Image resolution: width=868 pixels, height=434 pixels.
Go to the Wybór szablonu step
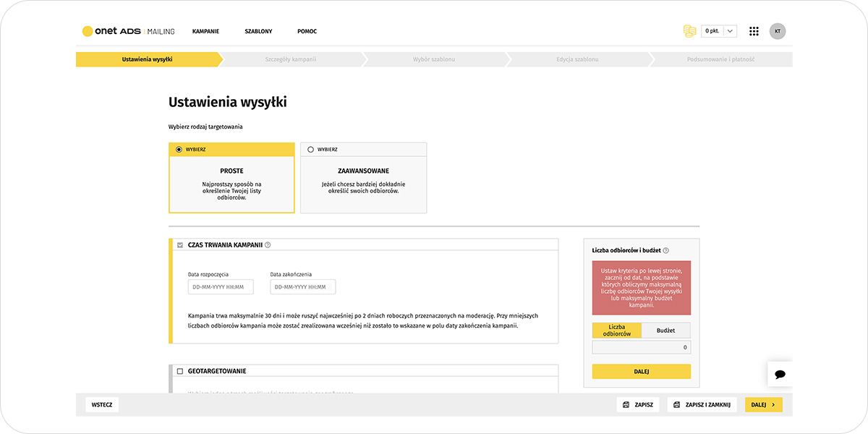click(434, 59)
